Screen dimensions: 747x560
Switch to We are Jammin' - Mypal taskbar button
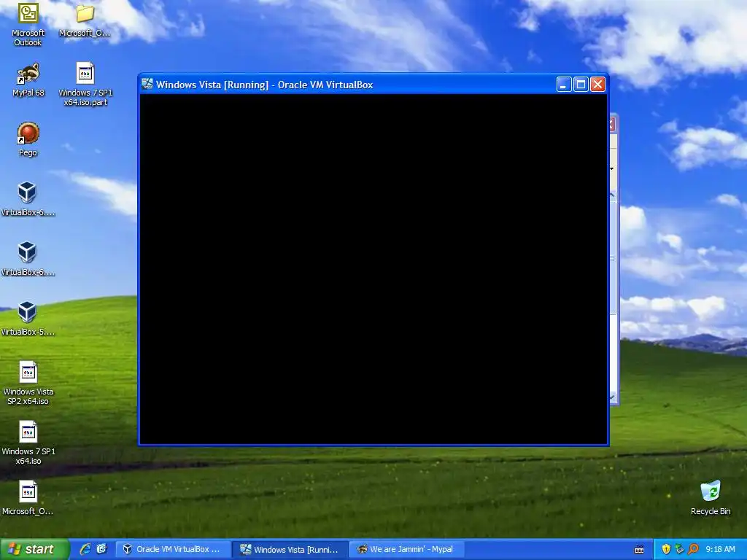[x=407, y=549]
